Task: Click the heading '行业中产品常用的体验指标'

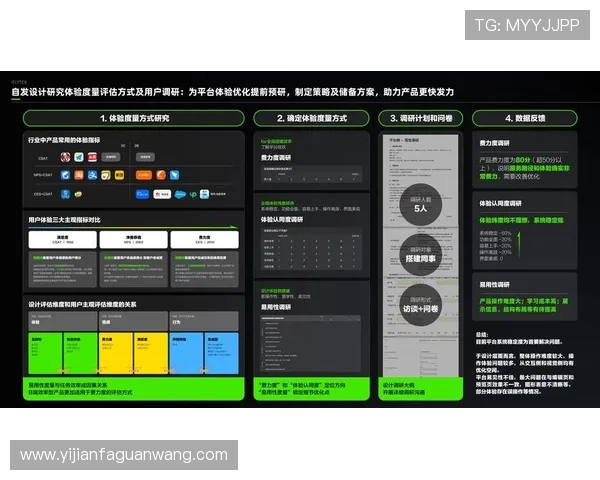Action: click(64, 140)
